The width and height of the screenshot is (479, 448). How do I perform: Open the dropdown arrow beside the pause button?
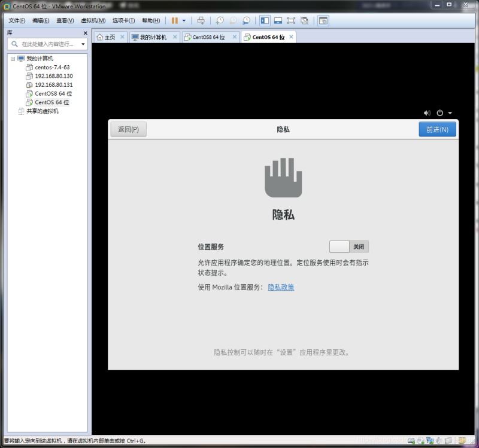184,20
